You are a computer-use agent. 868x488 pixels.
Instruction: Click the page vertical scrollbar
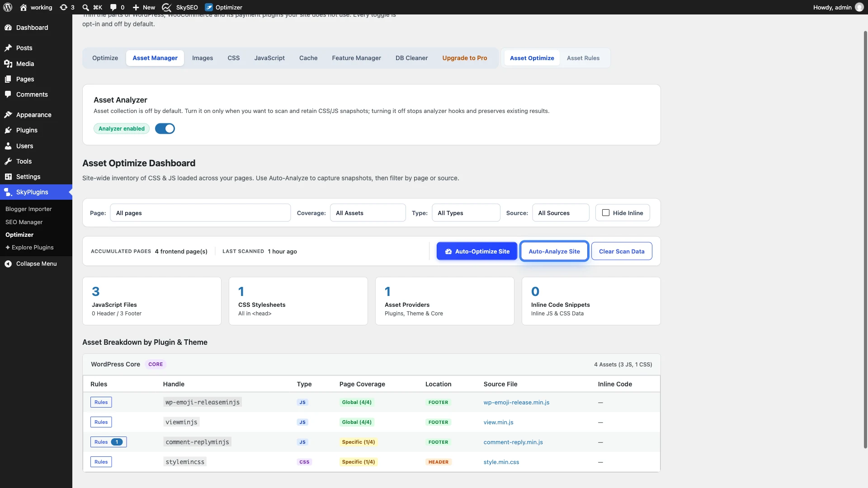point(865,239)
